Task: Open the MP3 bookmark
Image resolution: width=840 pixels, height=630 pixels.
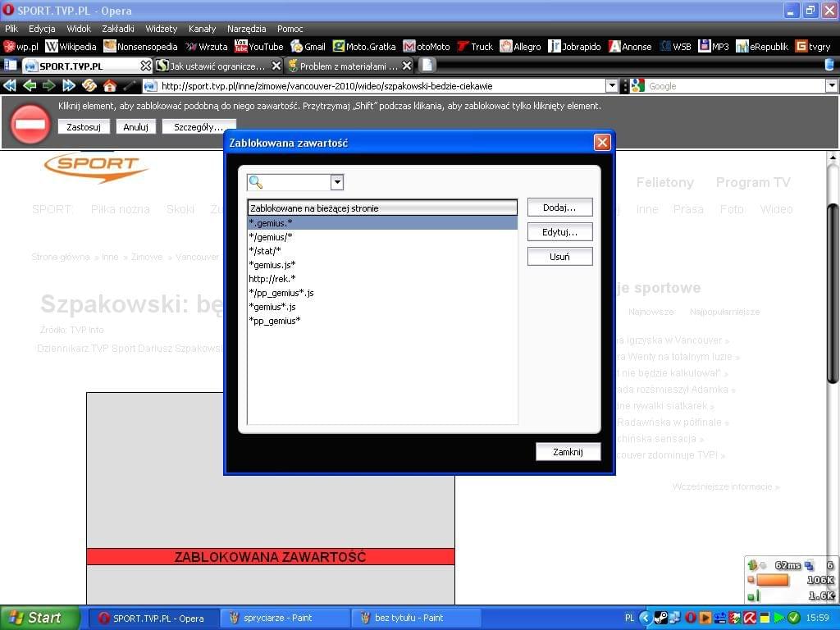Action: [714, 47]
